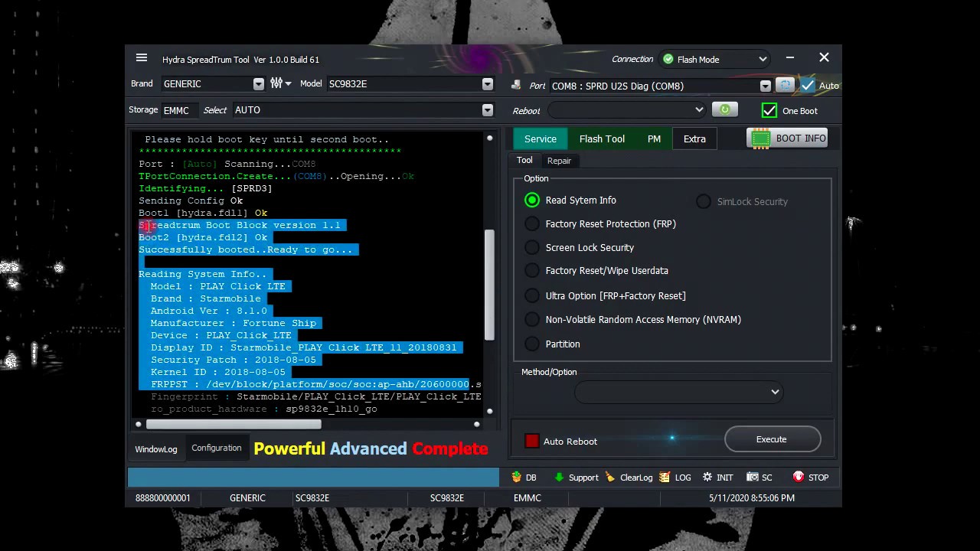Click the BOOT INFO button label

point(801,139)
